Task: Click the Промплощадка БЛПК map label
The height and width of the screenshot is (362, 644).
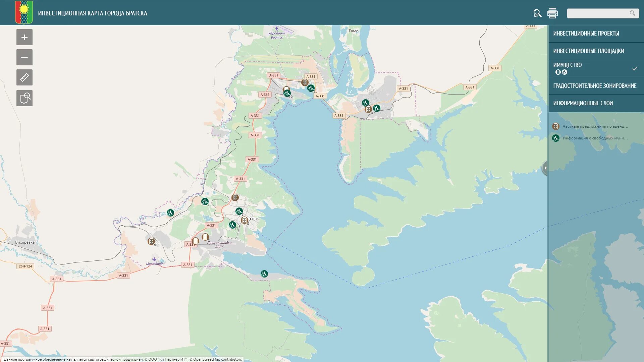Action: [x=219, y=245]
